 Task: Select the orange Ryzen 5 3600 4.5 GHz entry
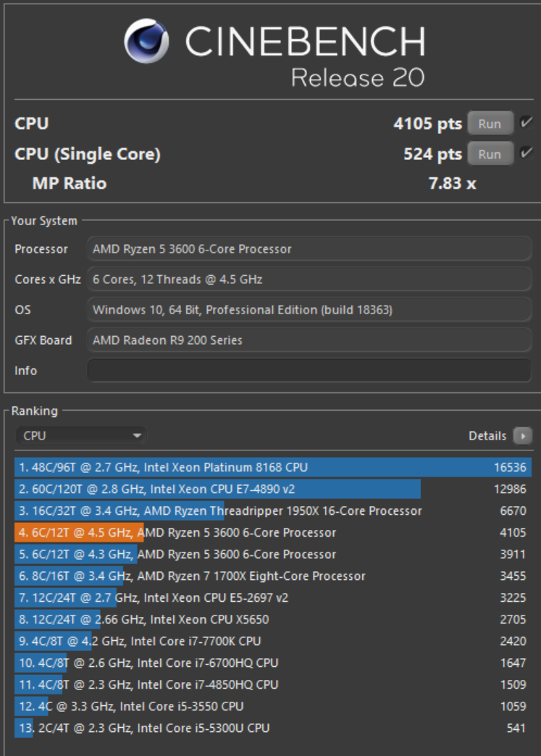tap(272, 533)
